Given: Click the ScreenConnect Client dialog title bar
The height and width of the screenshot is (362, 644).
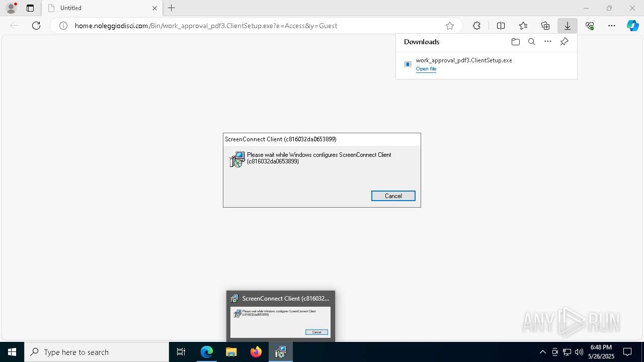Looking at the screenshot, I should coord(322,139).
